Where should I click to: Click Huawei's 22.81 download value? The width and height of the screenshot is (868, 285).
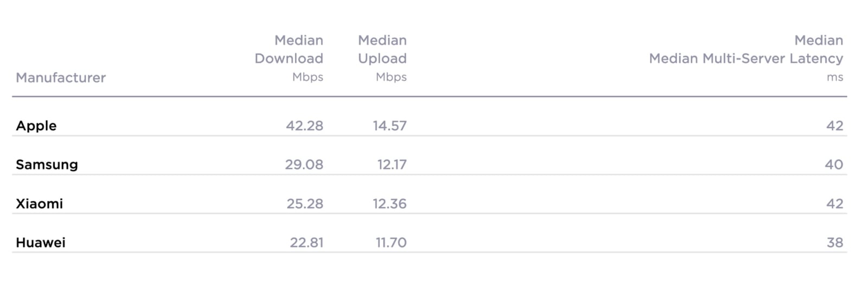pos(307,243)
